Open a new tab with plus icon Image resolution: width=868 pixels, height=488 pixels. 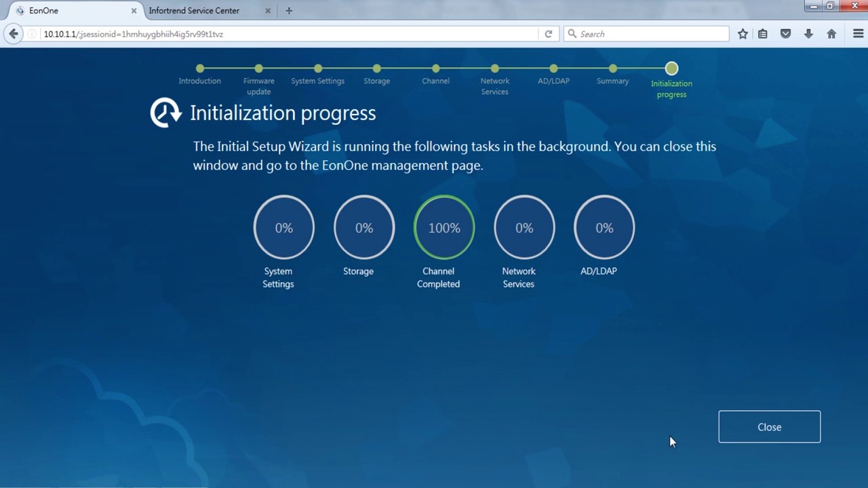[289, 11]
